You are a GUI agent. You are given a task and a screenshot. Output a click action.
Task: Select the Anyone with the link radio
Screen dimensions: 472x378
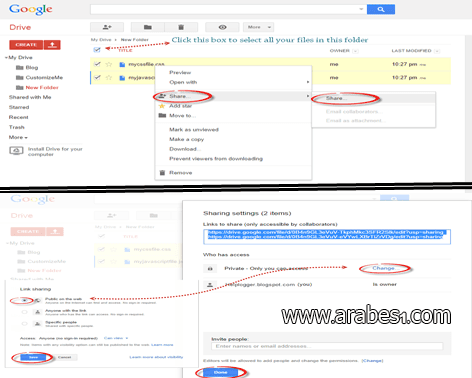point(24,312)
